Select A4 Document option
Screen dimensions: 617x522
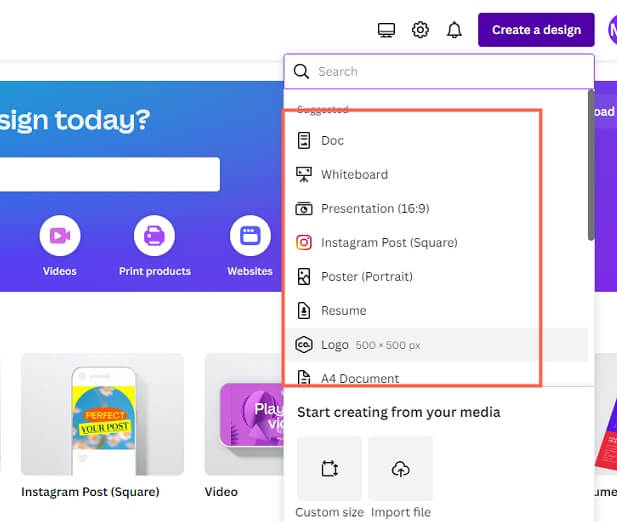437,378
